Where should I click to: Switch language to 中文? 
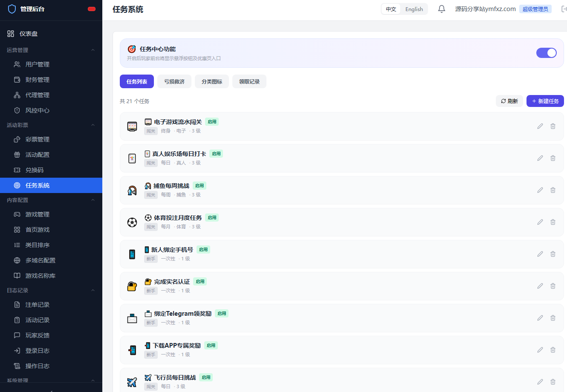tap(391, 9)
